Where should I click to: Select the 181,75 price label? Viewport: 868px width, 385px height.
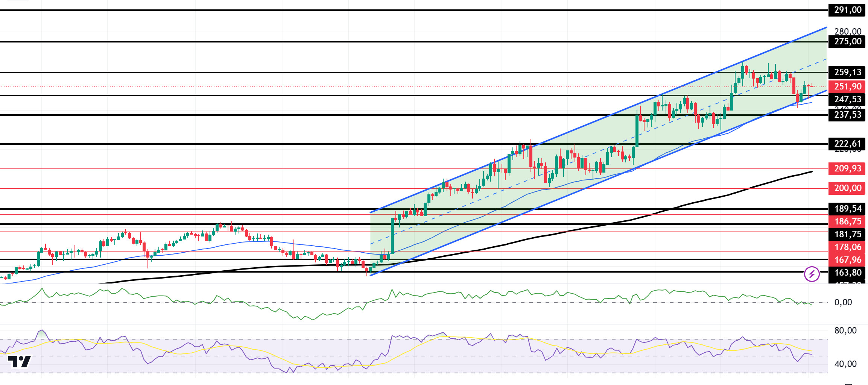(x=847, y=235)
